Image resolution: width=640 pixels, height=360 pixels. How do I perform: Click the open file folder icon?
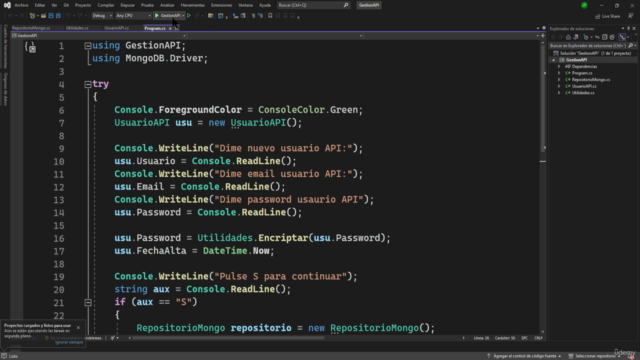click(43, 16)
